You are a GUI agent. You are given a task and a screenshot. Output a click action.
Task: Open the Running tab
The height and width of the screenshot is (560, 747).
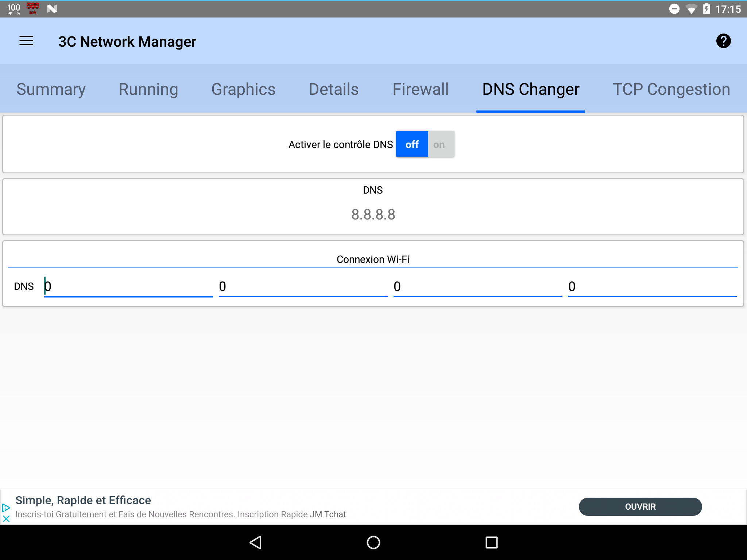point(148,89)
